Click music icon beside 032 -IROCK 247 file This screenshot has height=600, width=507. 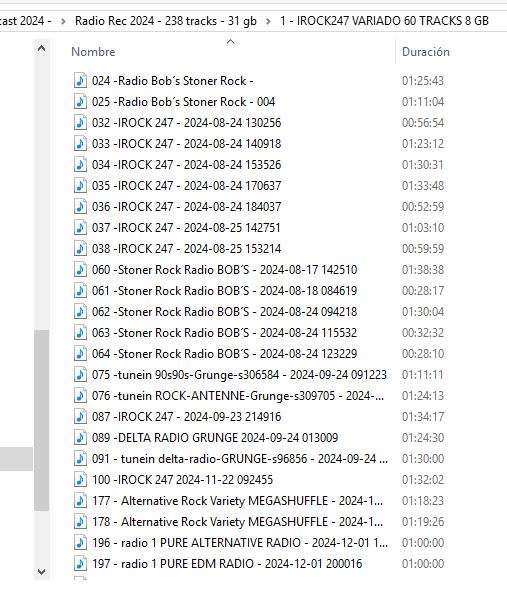point(80,123)
